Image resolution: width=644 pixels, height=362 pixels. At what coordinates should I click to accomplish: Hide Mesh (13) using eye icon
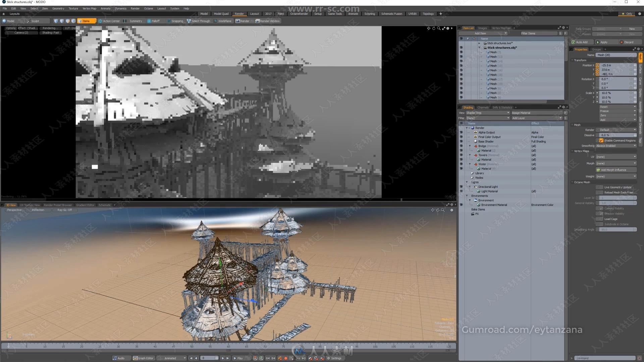click(461, 57)
